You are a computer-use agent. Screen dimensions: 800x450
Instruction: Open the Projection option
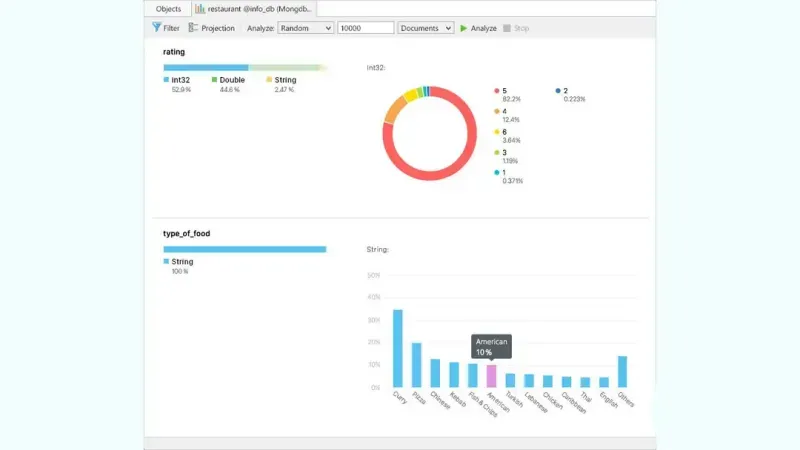212,28
